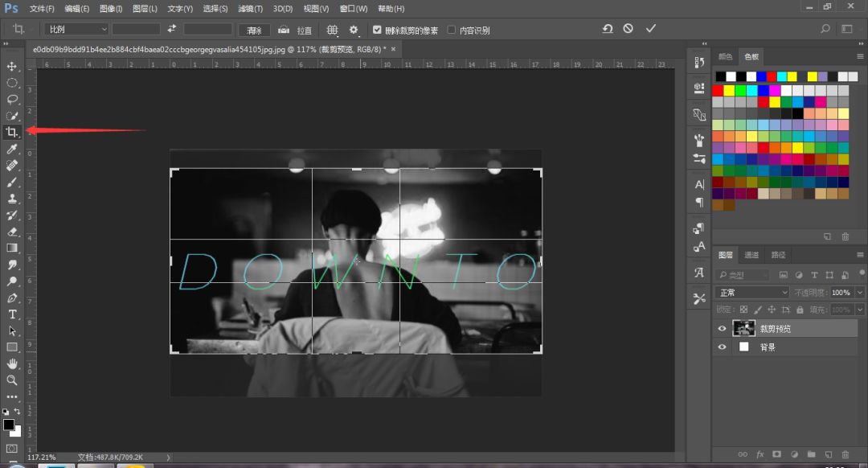
Task: Activate the Hand tool
Action: (12, 363)
